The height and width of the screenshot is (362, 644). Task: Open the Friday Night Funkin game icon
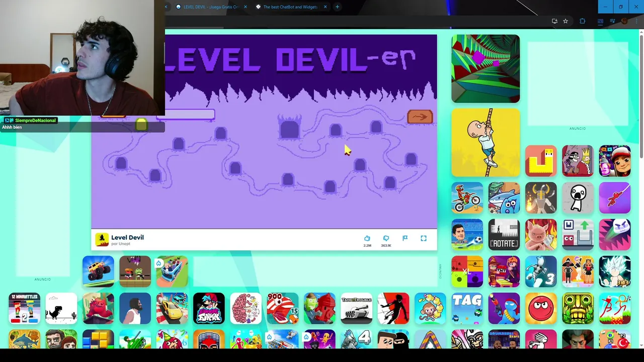point(209,308)
